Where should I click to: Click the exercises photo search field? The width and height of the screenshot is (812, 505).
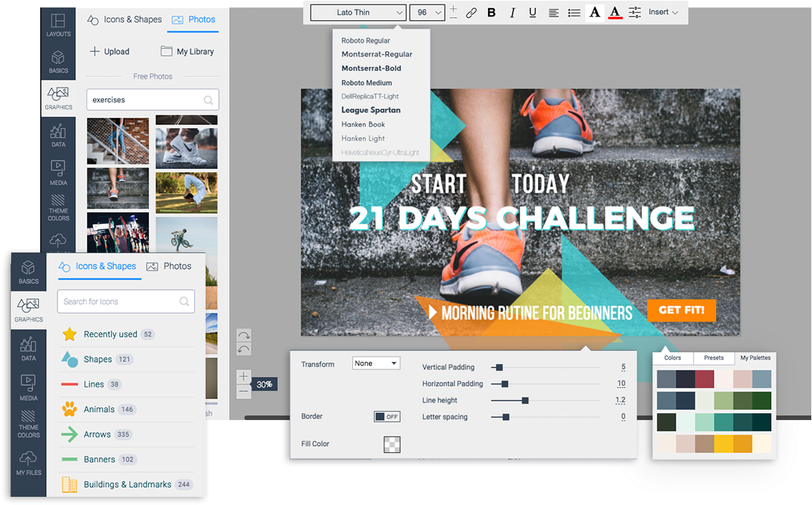153,100
